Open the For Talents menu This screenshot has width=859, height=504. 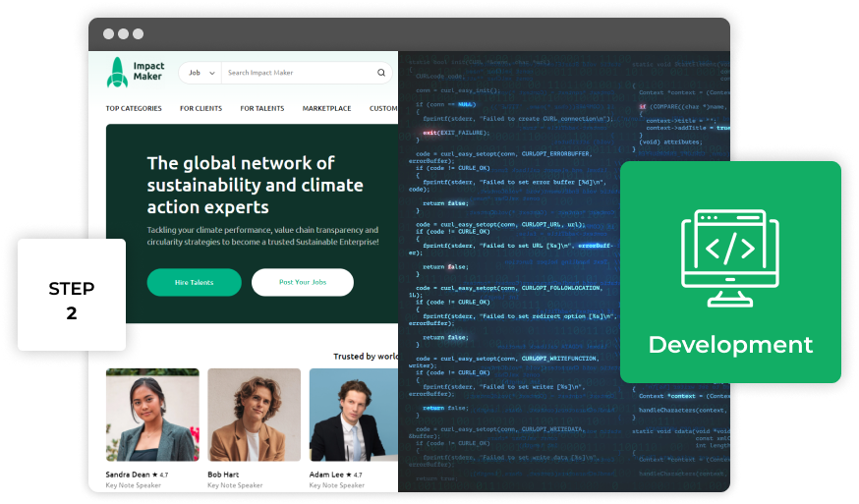click(261, 108)
